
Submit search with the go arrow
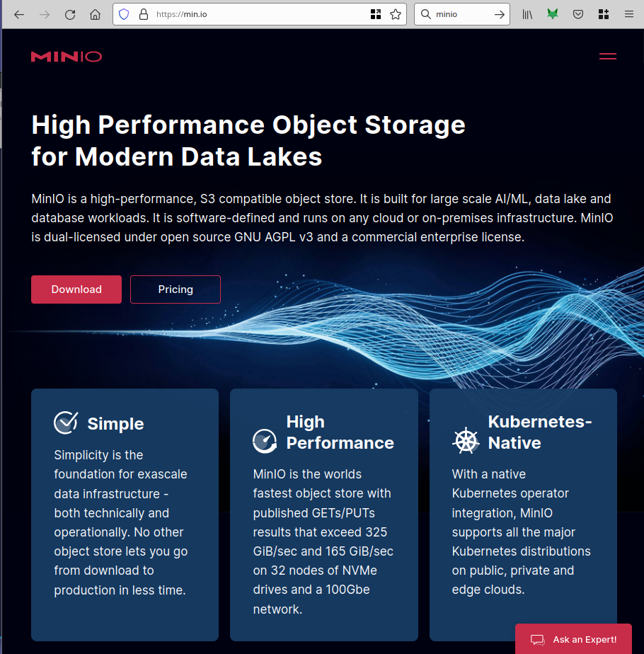click(500, 14)
